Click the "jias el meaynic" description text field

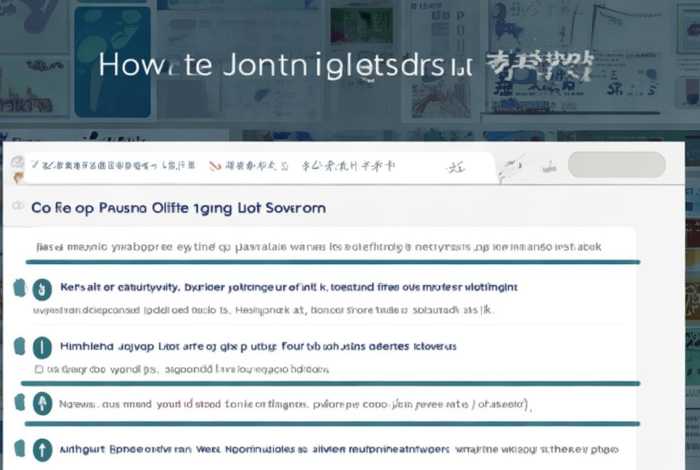coord(318,244)
